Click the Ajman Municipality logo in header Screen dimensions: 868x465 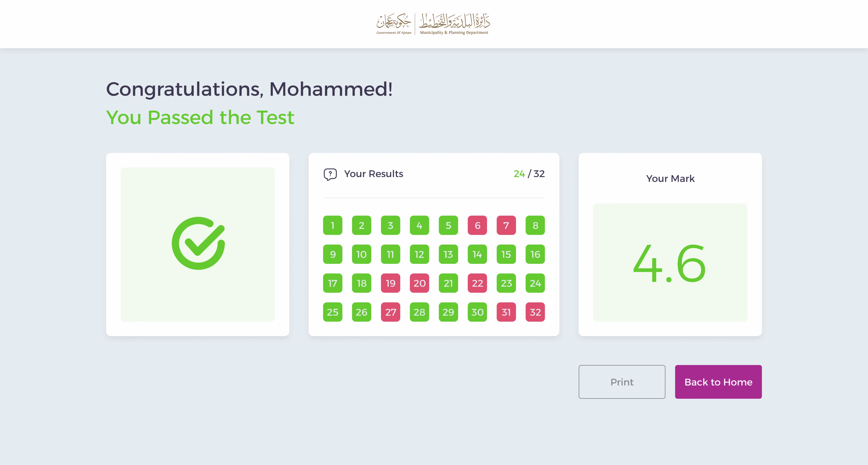tap(433, 24)
